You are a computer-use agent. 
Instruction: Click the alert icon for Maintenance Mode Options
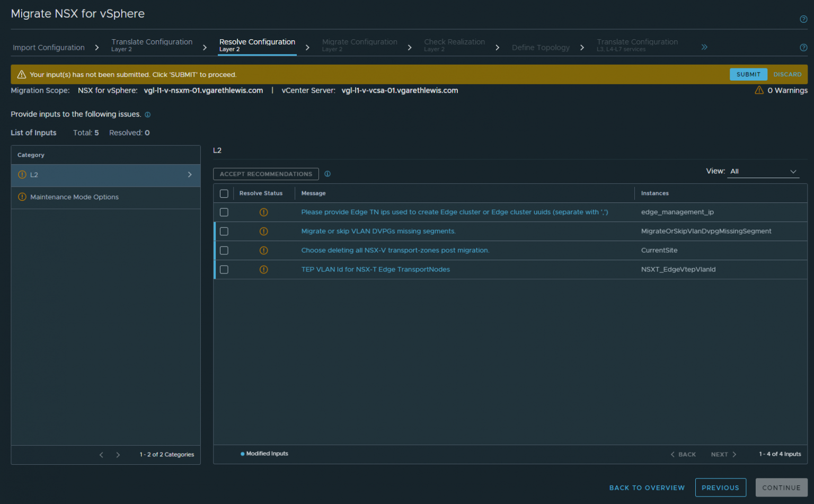pos(22,197)
